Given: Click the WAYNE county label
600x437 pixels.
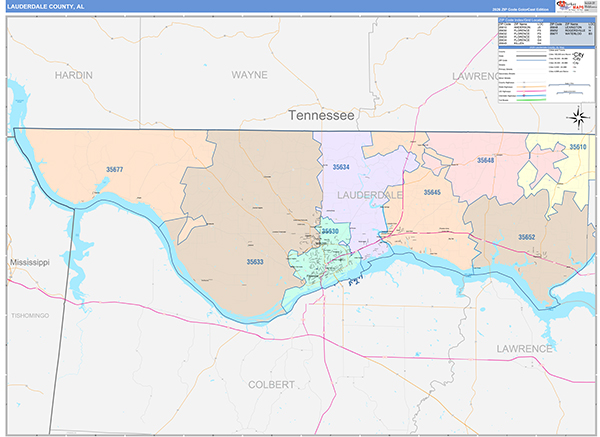Looking at the screenshot, I should 249,75.
